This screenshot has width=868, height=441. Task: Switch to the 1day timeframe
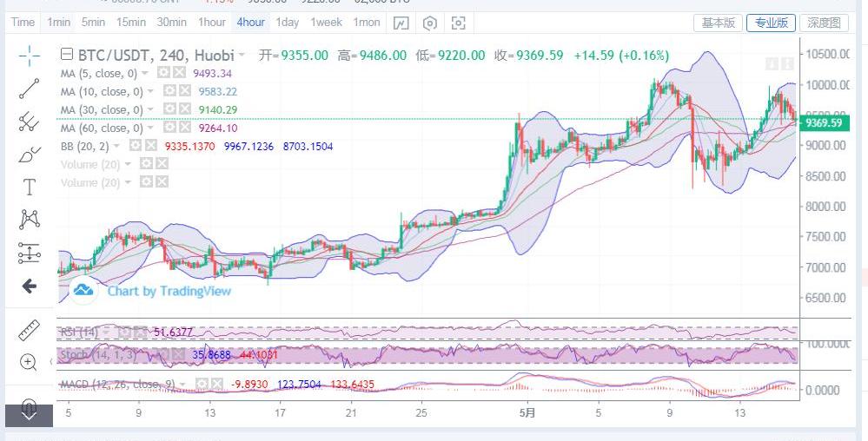pos(287,23)
